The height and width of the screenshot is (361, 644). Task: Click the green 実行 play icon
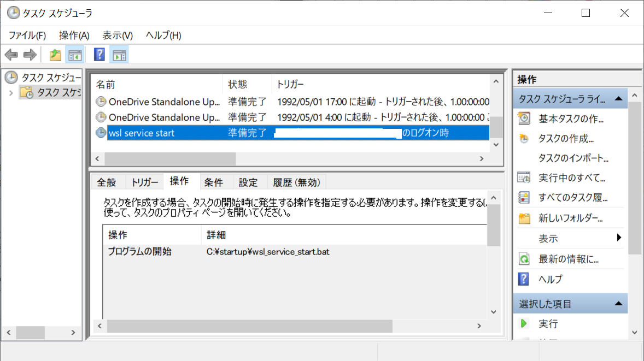pyautogui.click(x=524, y=323)
